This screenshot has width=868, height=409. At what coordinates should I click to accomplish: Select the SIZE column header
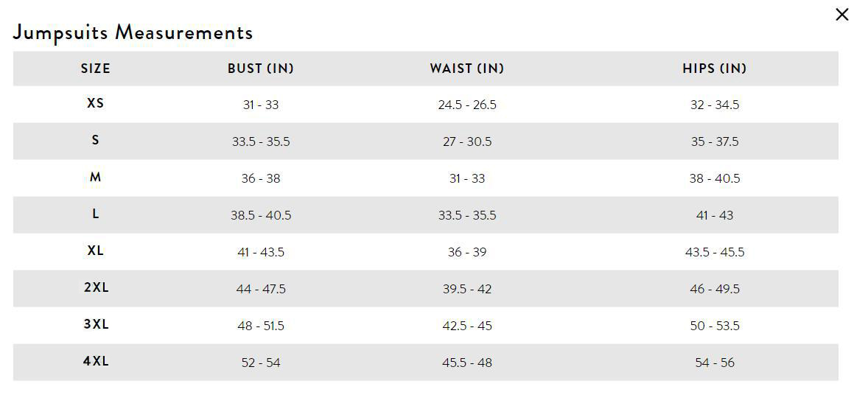click(x=96, y=69)
